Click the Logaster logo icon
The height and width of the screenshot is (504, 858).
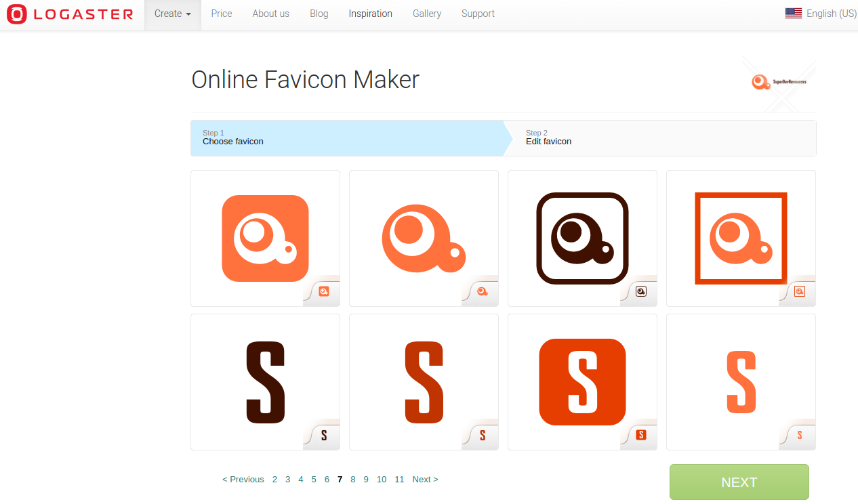pyautogui.click(x=16, y=14)
